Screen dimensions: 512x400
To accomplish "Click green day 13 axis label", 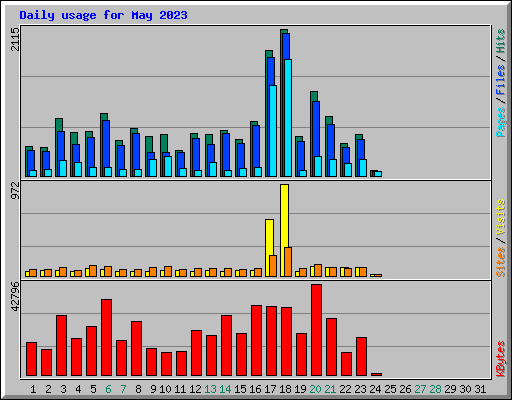I will (210, 389).
